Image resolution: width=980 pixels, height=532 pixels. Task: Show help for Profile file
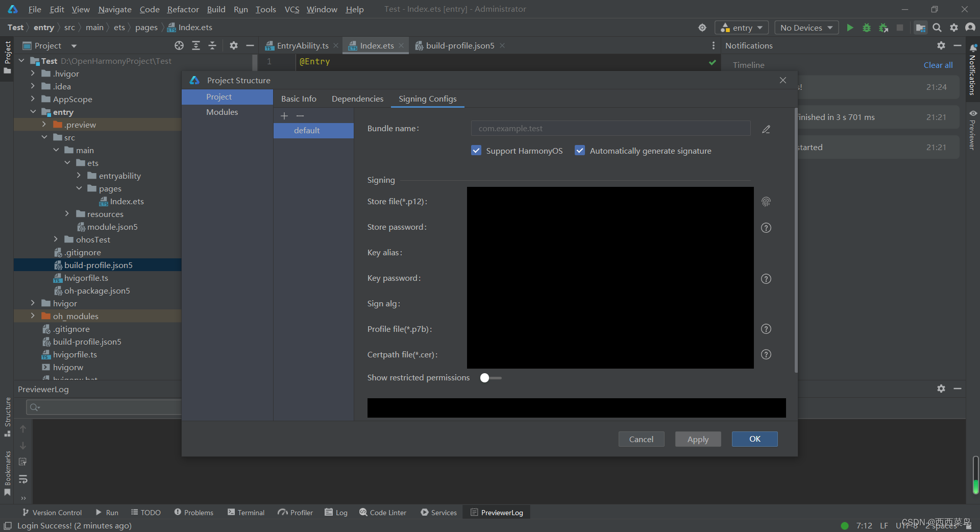pyautogui.click(x=766, y=329)
